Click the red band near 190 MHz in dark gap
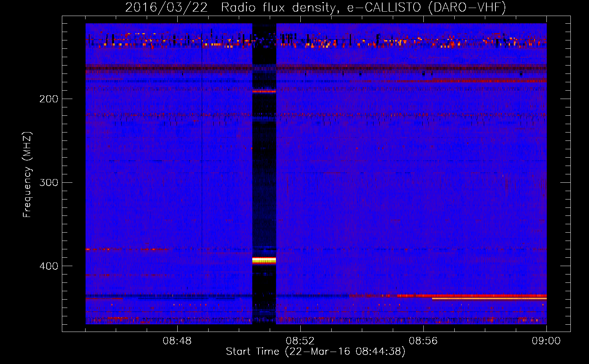 (264, 91)
